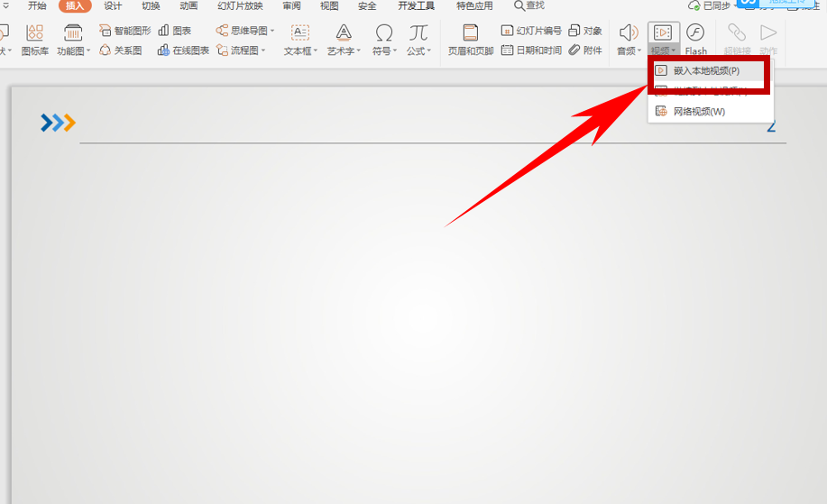Click the 文本框 text box icon

[x=299, y=32]
